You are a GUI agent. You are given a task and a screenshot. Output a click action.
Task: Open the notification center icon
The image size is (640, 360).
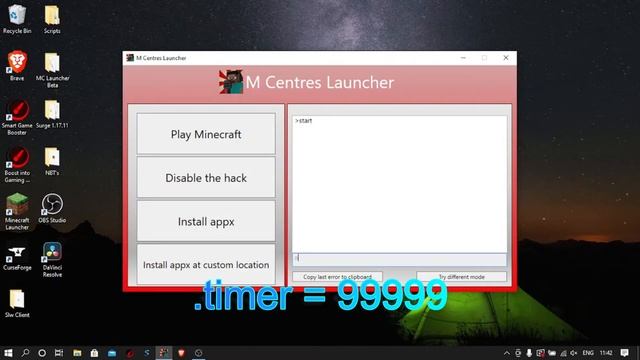pyautogui.click(x=624, y=353)
